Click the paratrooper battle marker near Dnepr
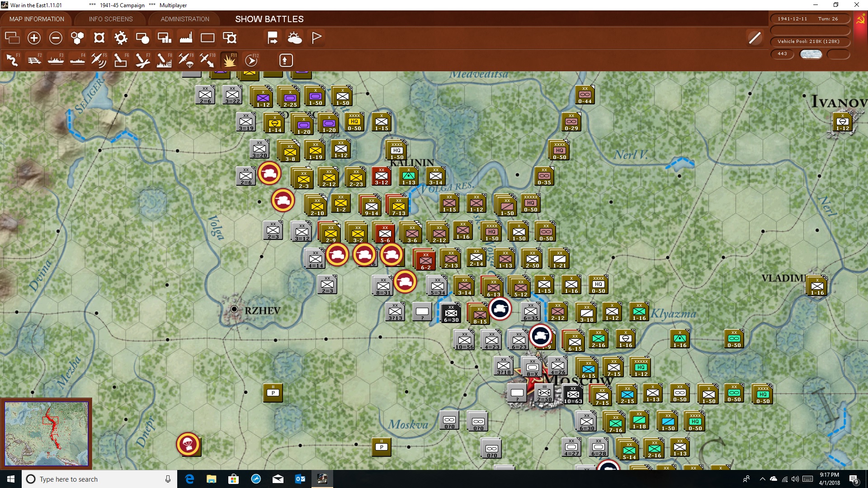This screenshot has height=488, width=868. click(188, 445)
